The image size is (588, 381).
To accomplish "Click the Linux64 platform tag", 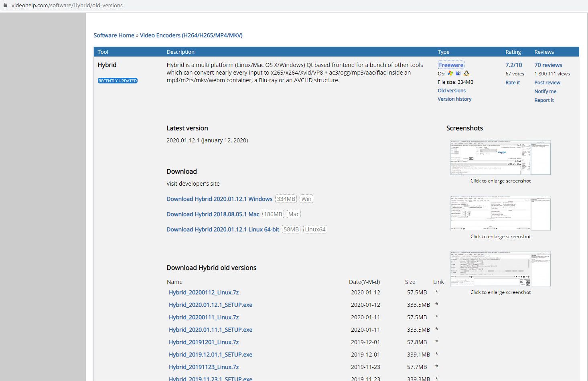I will point(315,229).
